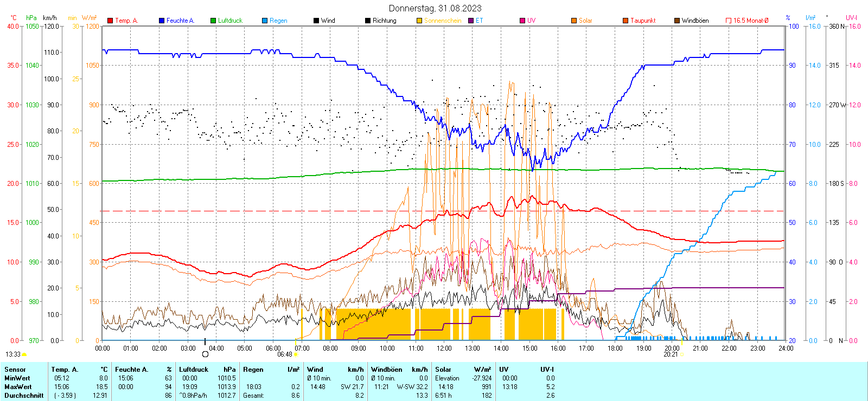Click the sunset icon at 20:21
Screen dimensions: 868x401
click(x=681, y=354)
